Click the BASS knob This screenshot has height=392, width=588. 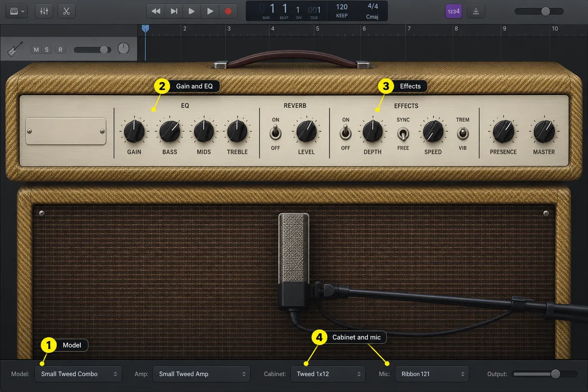170,131
